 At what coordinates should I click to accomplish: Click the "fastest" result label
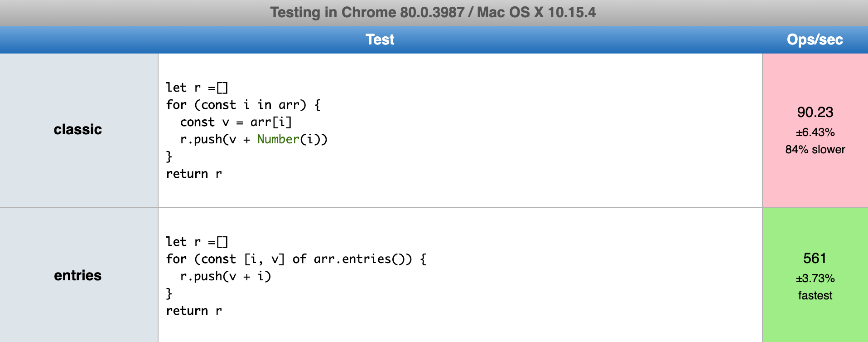coord(815,296)
